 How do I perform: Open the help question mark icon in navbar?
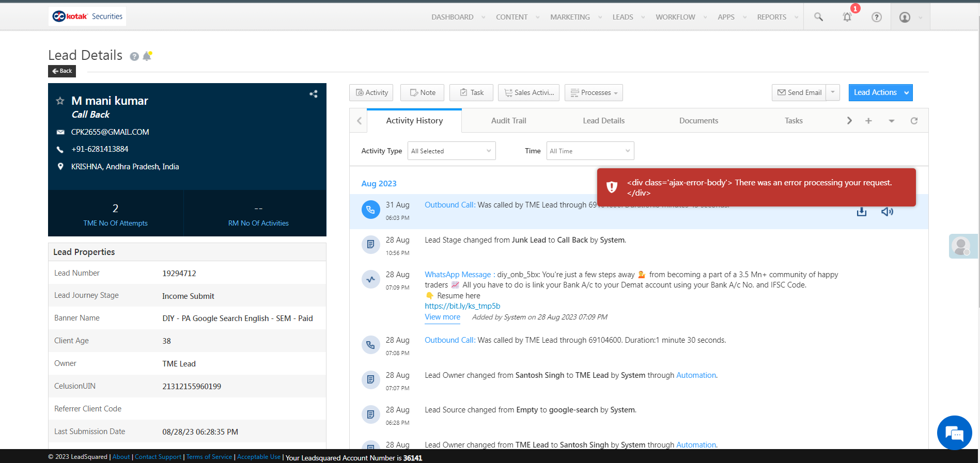point(876,17)
